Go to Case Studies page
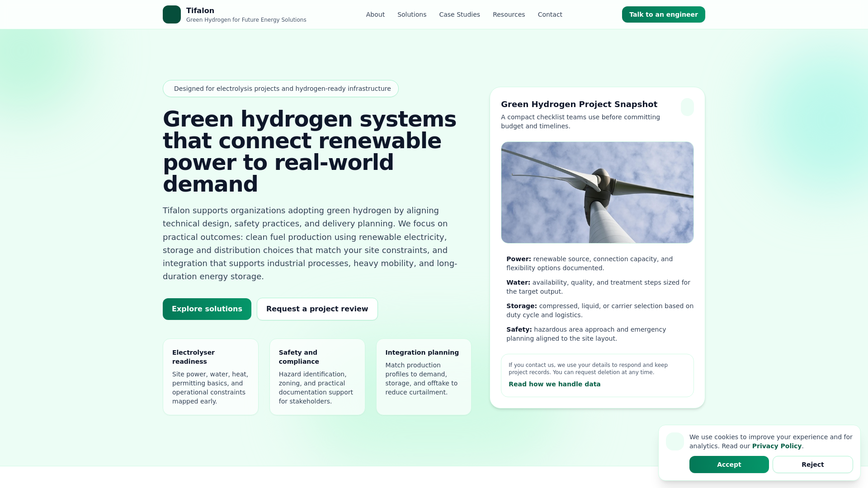The image size is (868, 488). pos(459,14)
